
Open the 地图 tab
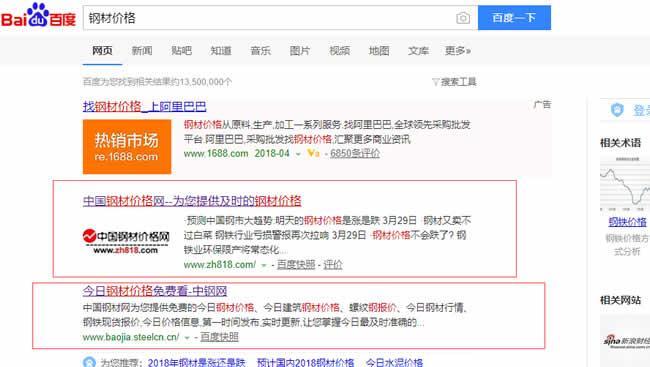(x=379, y=51)
